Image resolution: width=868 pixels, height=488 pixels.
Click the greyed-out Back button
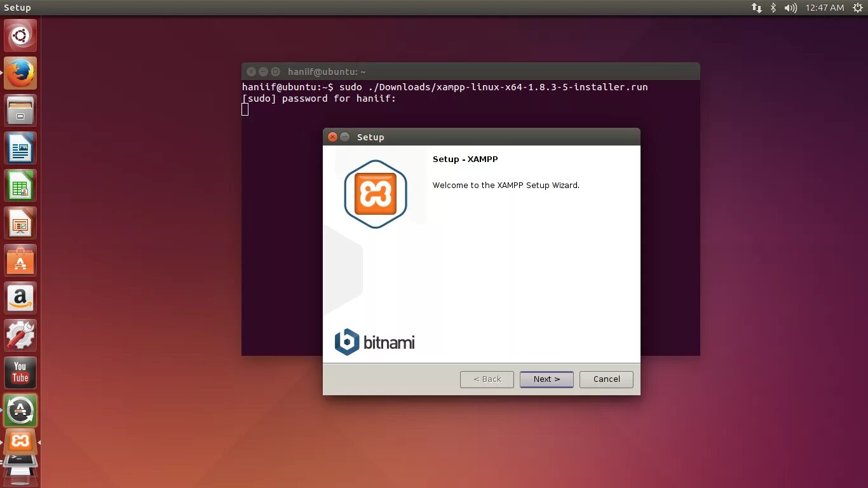(487, 379)
